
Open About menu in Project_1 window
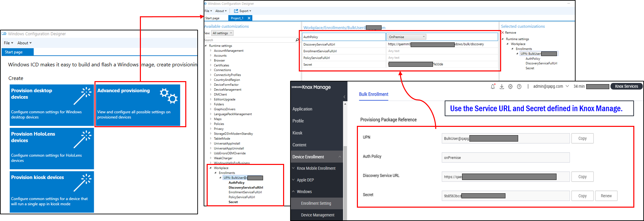pyautogui.click(x=221, y=11)
